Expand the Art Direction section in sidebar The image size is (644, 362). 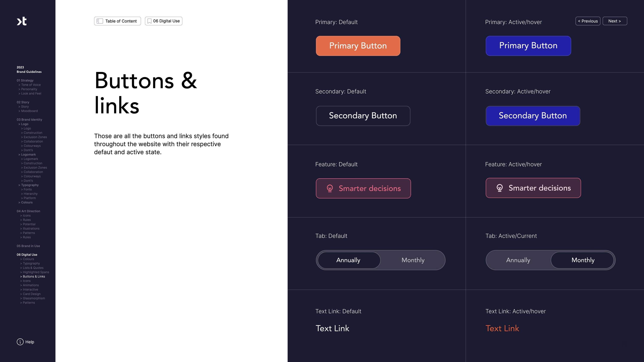pos(28,211)
